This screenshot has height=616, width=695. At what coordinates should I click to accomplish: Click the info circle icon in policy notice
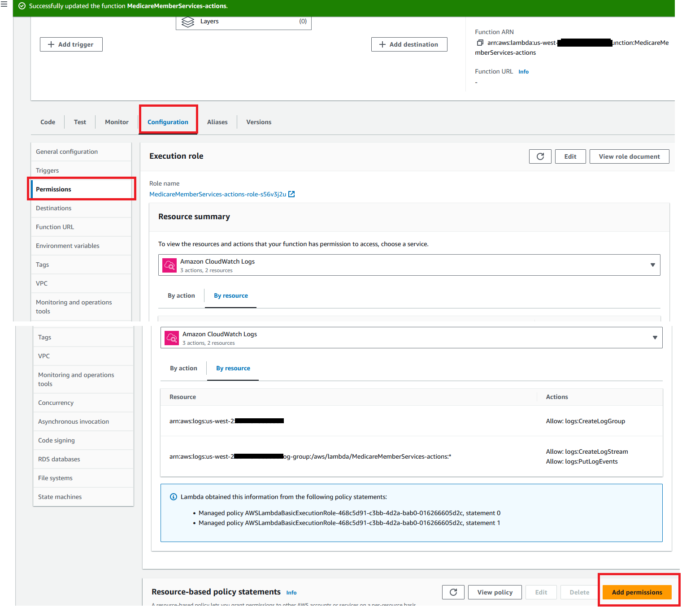point(174,497)
